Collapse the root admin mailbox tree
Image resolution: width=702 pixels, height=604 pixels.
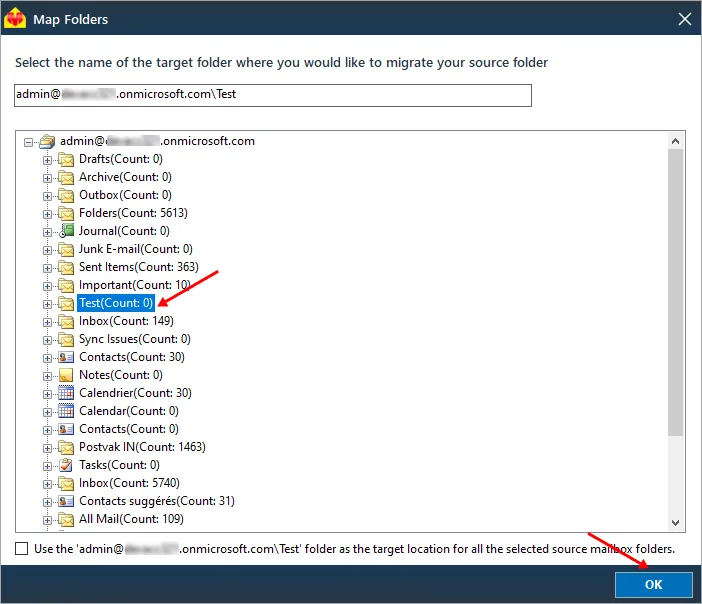29,142
